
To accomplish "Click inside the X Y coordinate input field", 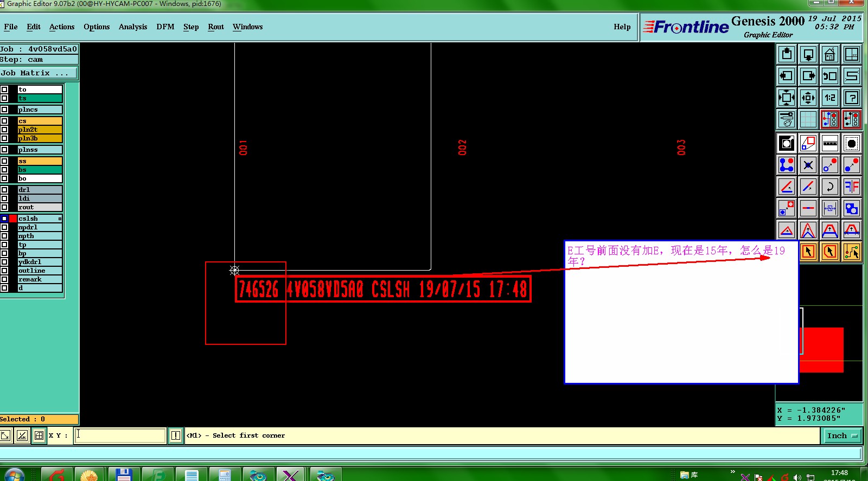I will pyautogui.click(x=120, y=435).
